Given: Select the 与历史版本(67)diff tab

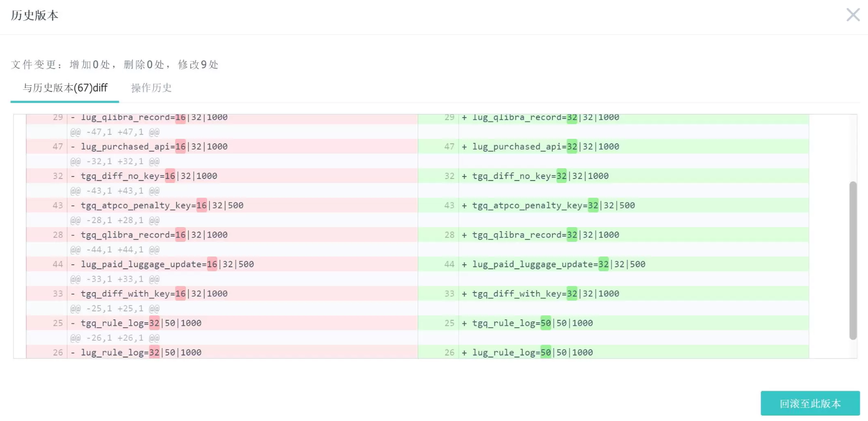Looking at the screenshot, I should (65, 88).
